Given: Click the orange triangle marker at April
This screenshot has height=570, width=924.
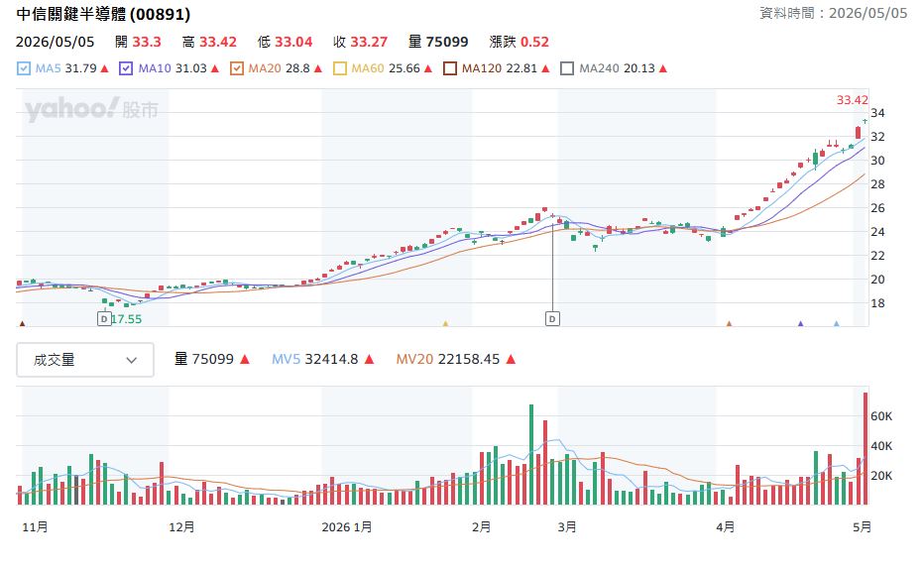Looking at the screenshot, I should click(729, 323).
